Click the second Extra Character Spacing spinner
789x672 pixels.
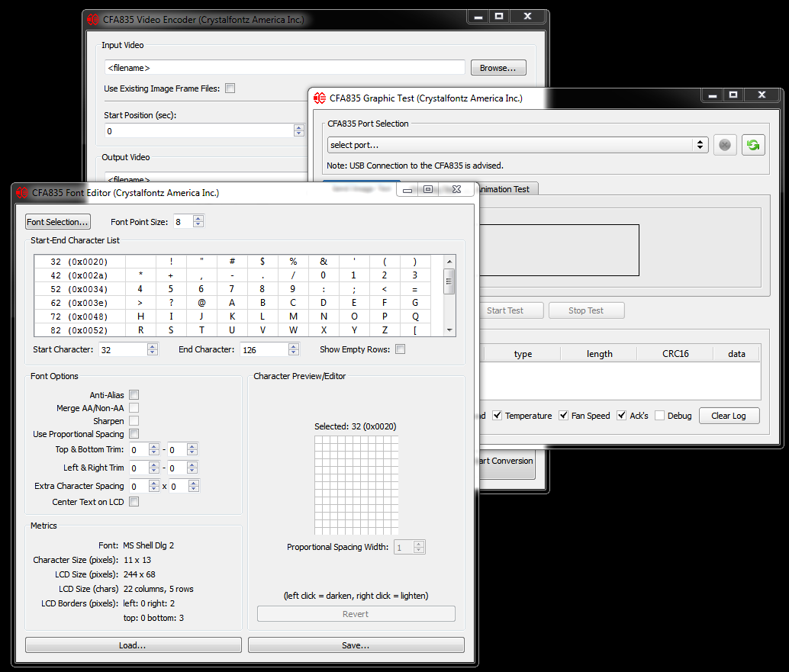[194, 486]
